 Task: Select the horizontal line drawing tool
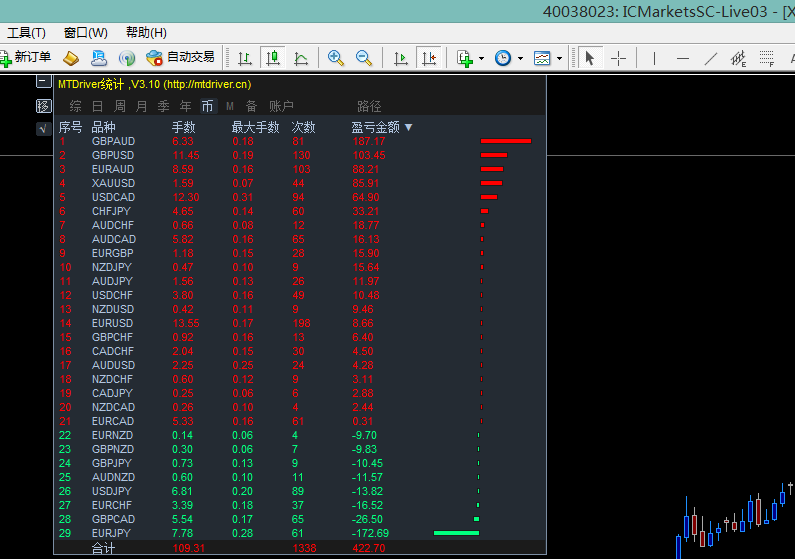(x=683, y=59)
